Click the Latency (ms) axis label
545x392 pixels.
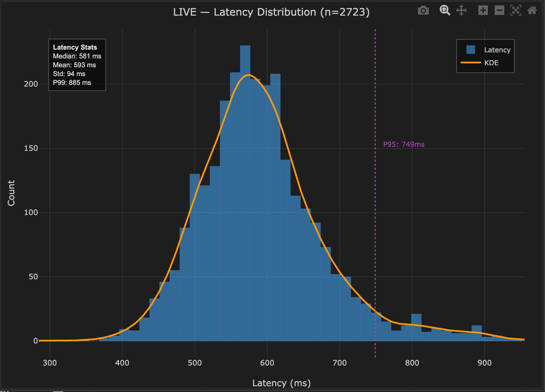[281, 383]
